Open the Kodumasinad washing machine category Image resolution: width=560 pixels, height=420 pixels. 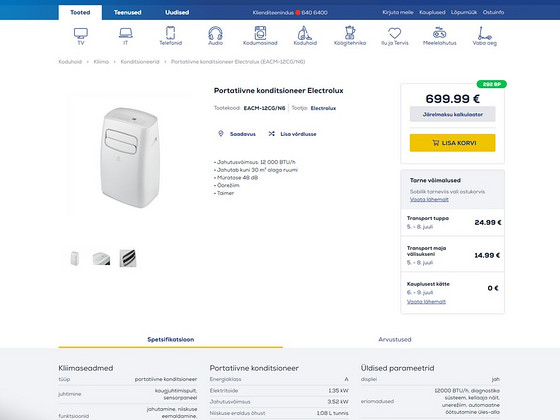[260, 33]
